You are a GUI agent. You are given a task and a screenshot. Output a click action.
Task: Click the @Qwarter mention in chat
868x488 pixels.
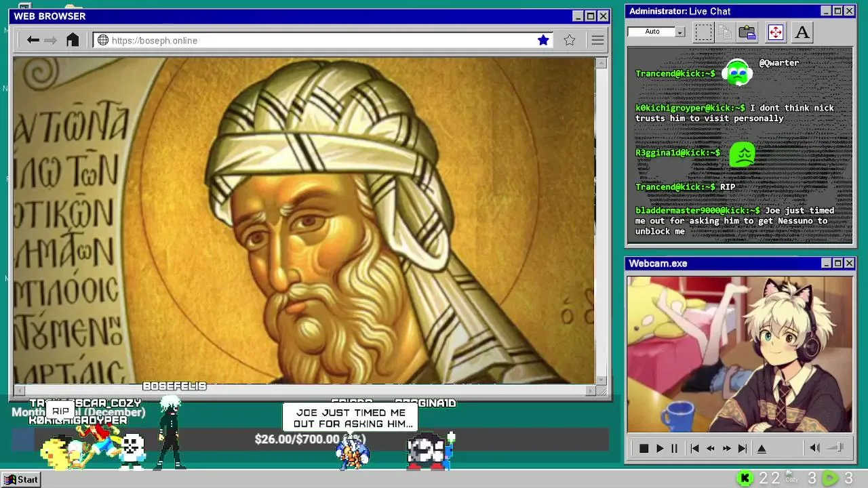coord(778,62)
